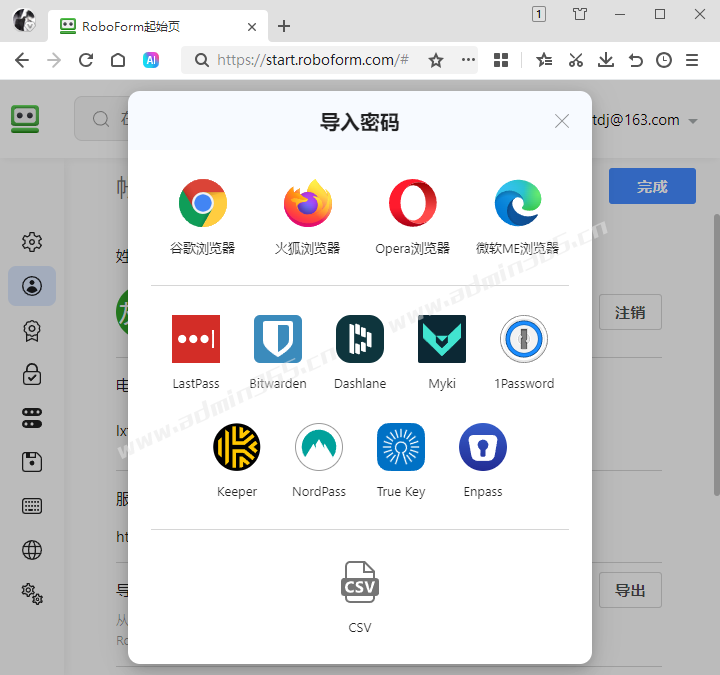Open the extensions grid icon
Screen dimensions: 720x675
point(501,60)
